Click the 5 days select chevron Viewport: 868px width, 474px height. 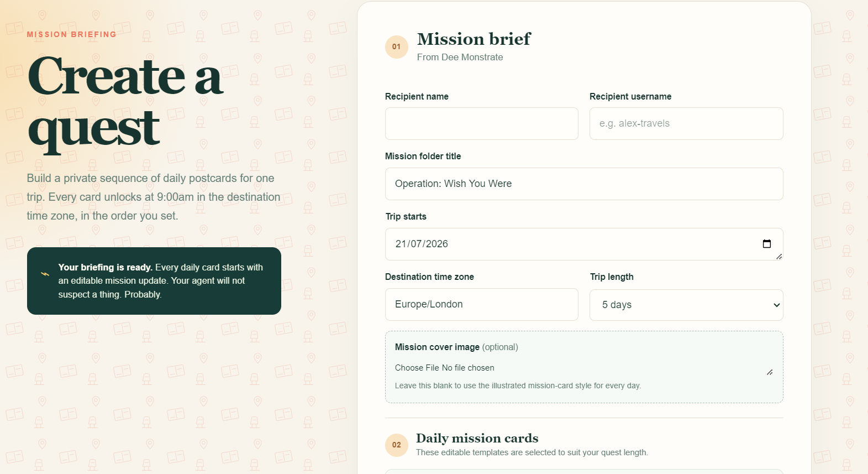776,305
